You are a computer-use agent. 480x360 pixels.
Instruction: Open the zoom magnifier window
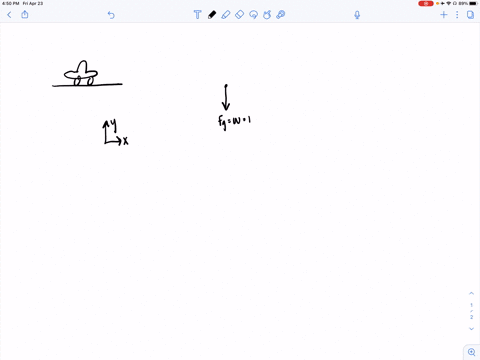(x=472, y=352)
